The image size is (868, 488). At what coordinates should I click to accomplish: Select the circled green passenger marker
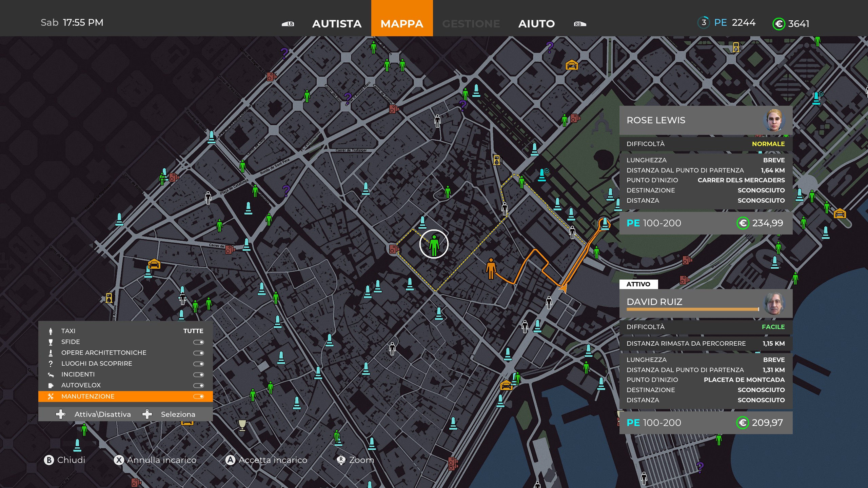click(x=434, y=244)
